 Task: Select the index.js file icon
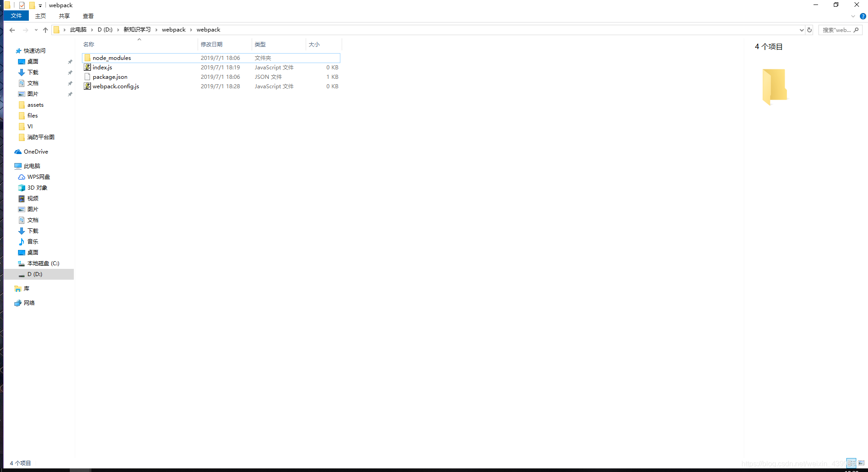[x=87, y=67]
